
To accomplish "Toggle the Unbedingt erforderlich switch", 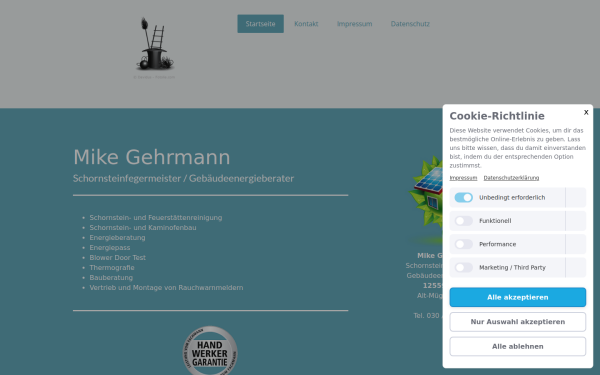I will coord(463,197).
